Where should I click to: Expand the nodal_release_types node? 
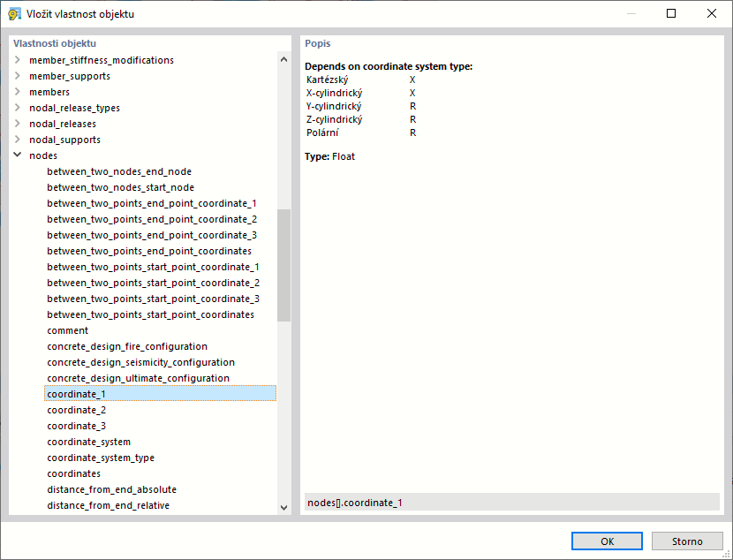[x=17, y=108]
